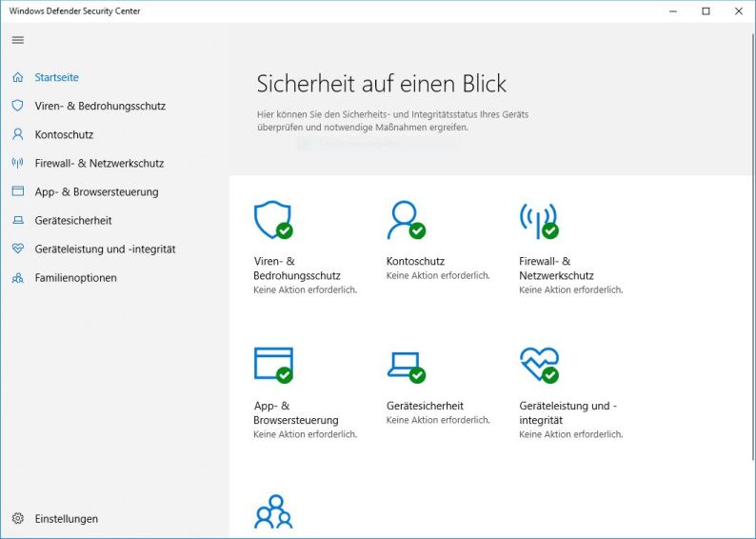Open the hamburger navigation menu
The height and width of the screenshot is (539, 756).
coord(18,40)
